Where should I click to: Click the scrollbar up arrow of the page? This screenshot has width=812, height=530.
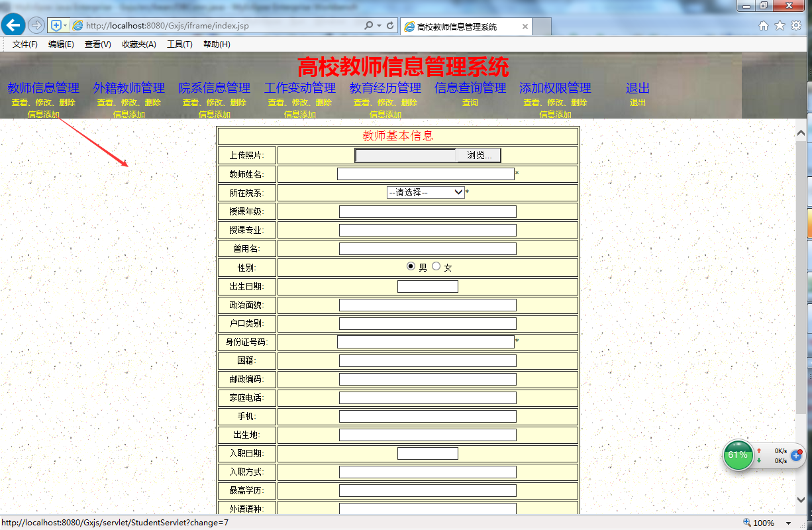point(801,132)
